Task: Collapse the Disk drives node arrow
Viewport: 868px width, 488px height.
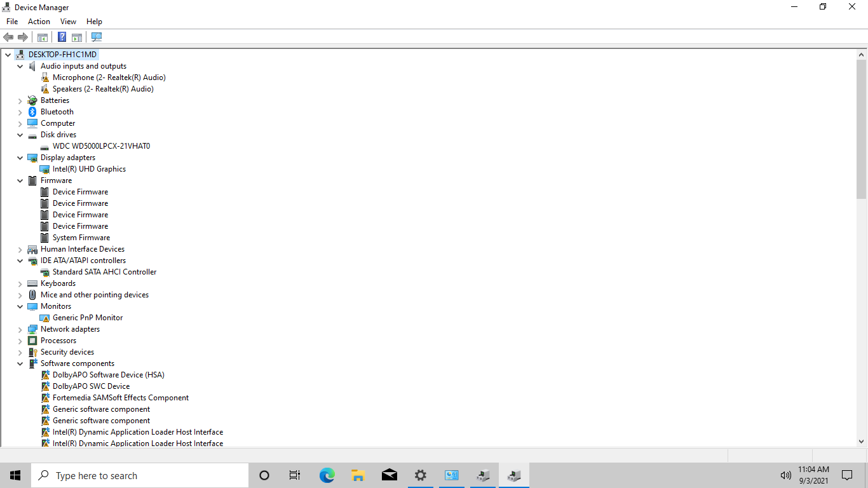Action: pos(20,135)
